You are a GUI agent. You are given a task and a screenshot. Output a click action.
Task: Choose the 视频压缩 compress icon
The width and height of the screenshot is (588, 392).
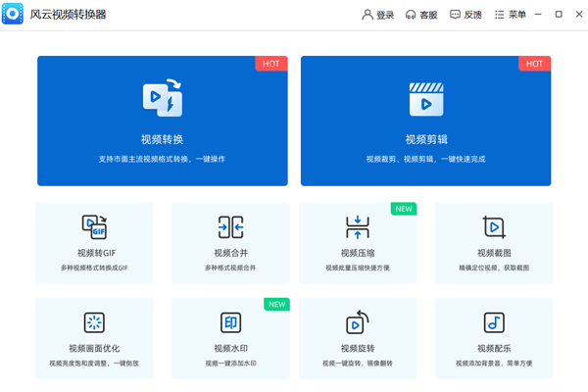coord(358,227)
